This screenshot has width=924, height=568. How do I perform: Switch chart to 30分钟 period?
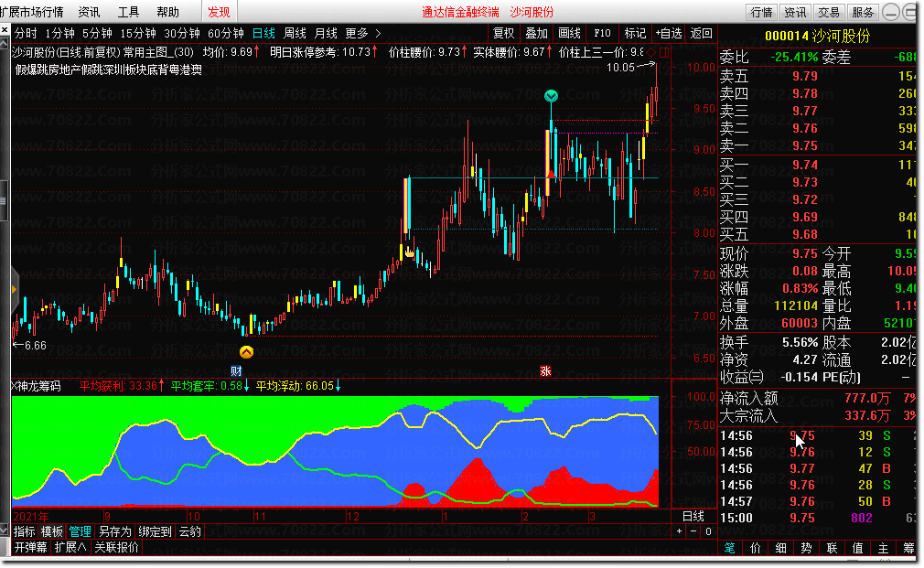182,34
